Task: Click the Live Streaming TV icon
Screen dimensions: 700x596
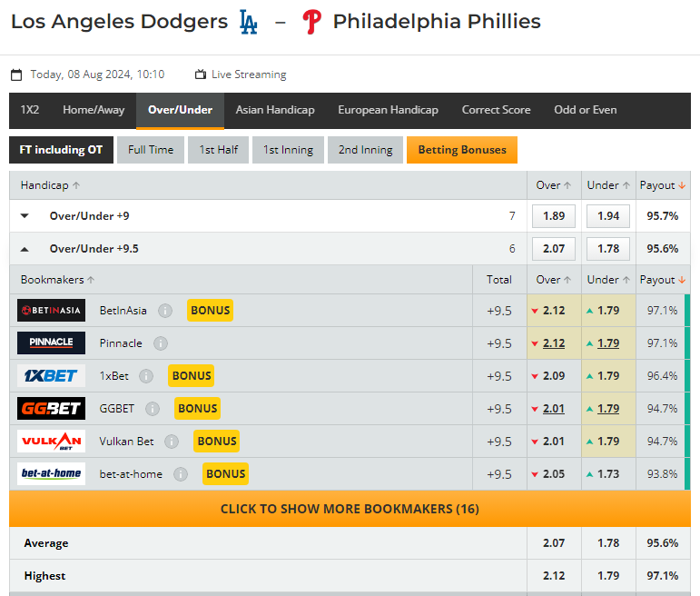Action: (x=201, y=74)
